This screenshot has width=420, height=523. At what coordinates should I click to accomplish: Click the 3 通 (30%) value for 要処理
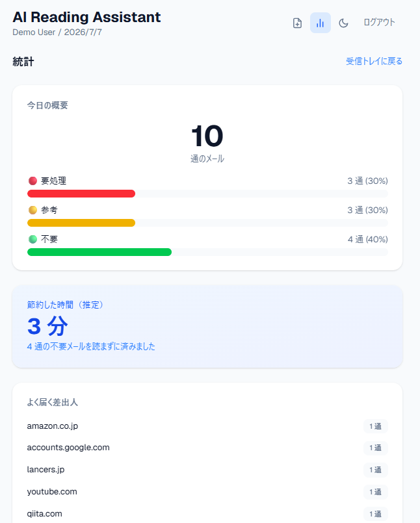pos(367,181)
